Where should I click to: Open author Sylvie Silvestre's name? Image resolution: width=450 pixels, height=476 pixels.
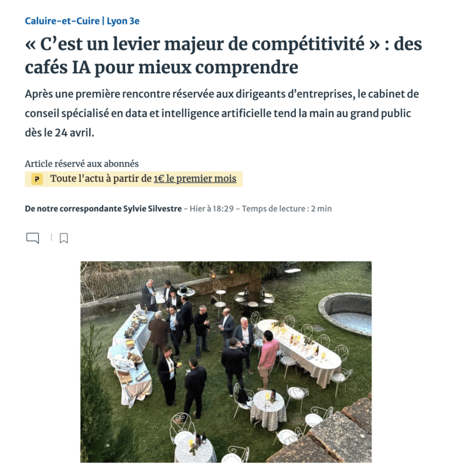[x=152, y=209]
